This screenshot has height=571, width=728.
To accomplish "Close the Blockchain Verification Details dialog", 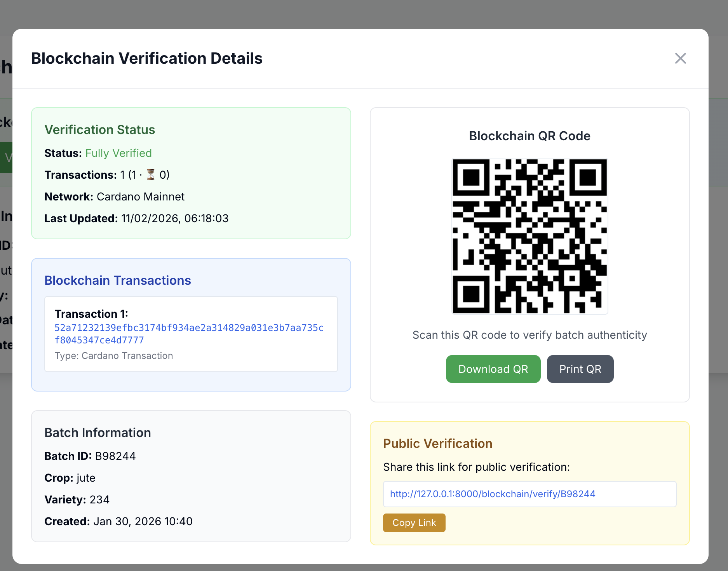I will [680, 58].
